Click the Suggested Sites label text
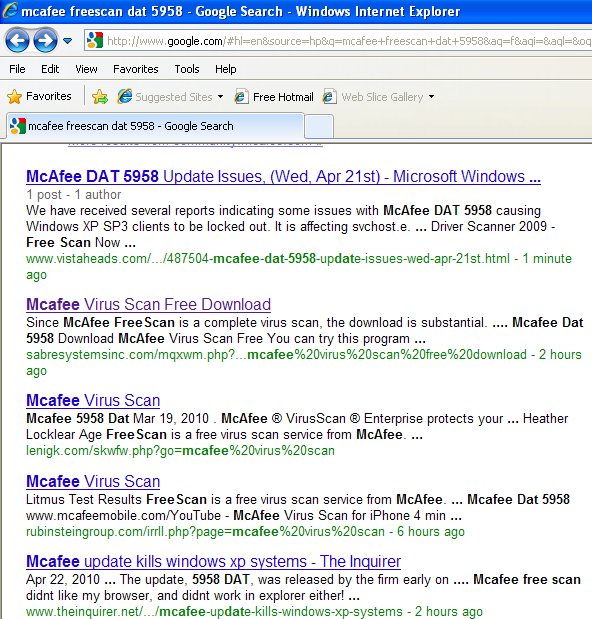 [x=174, y=97]
